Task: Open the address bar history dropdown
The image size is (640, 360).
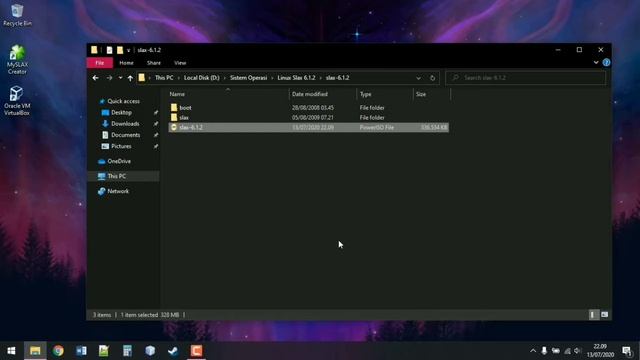Action: coord(418,78)
